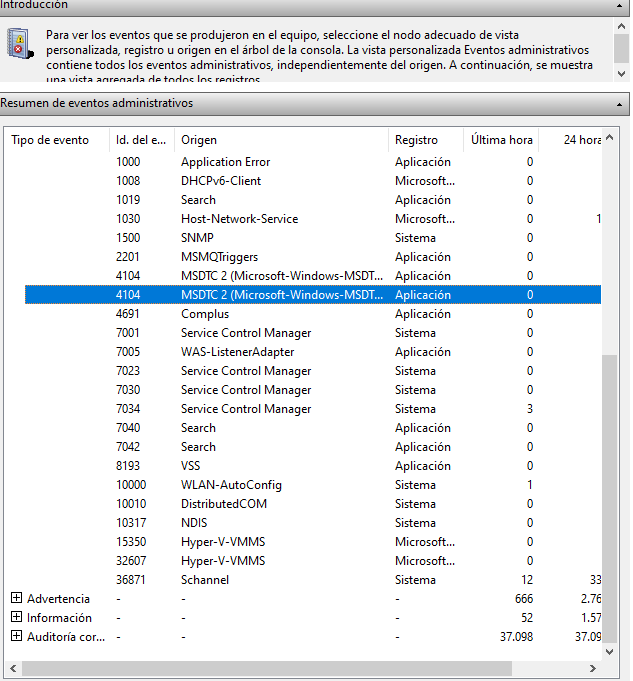Viewport: 633px width, 681px height.
Task: Collapse Resumen de eventos administrativos section
Action: 619,104
